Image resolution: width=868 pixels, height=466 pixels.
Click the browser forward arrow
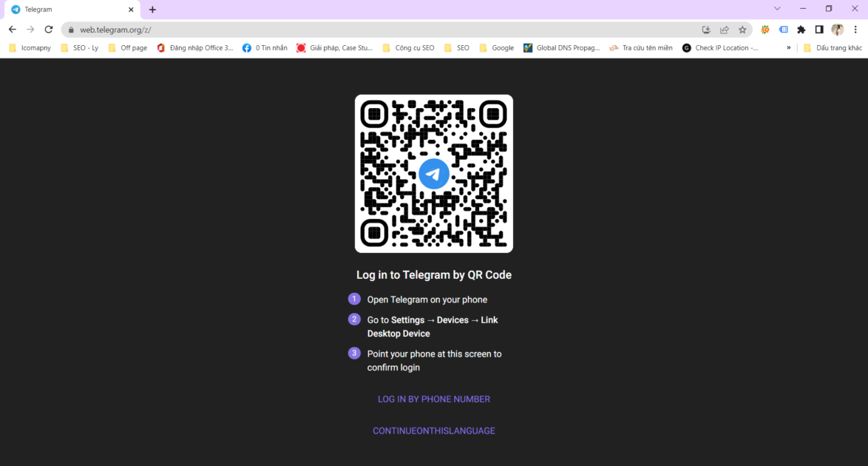coord(30,30)
